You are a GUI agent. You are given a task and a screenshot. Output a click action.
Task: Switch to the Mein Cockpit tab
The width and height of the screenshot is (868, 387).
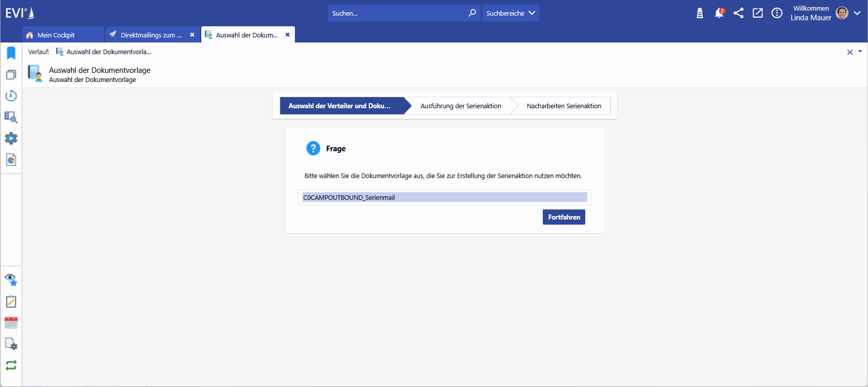click(x=56, y=35)
